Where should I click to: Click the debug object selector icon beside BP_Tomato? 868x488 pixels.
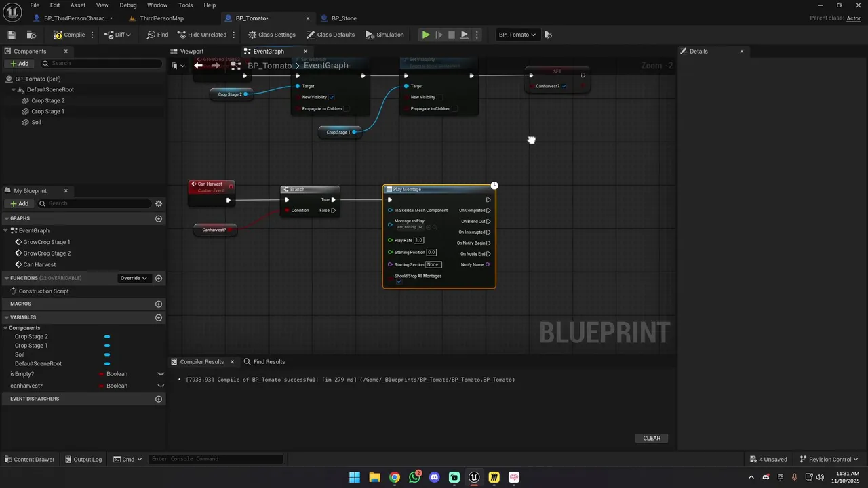549,35
